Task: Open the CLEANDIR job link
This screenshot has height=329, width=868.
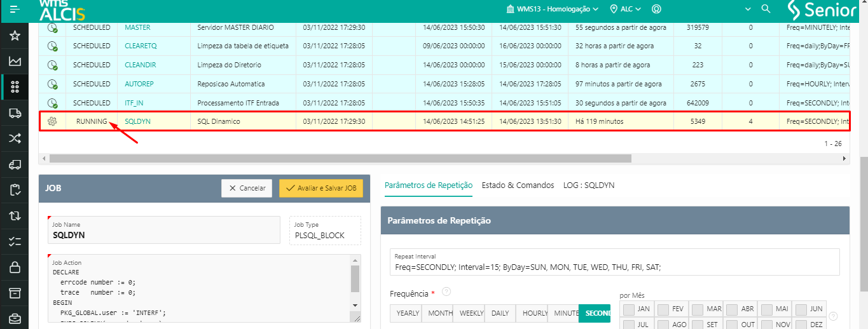Action: [x=140, y=65]
